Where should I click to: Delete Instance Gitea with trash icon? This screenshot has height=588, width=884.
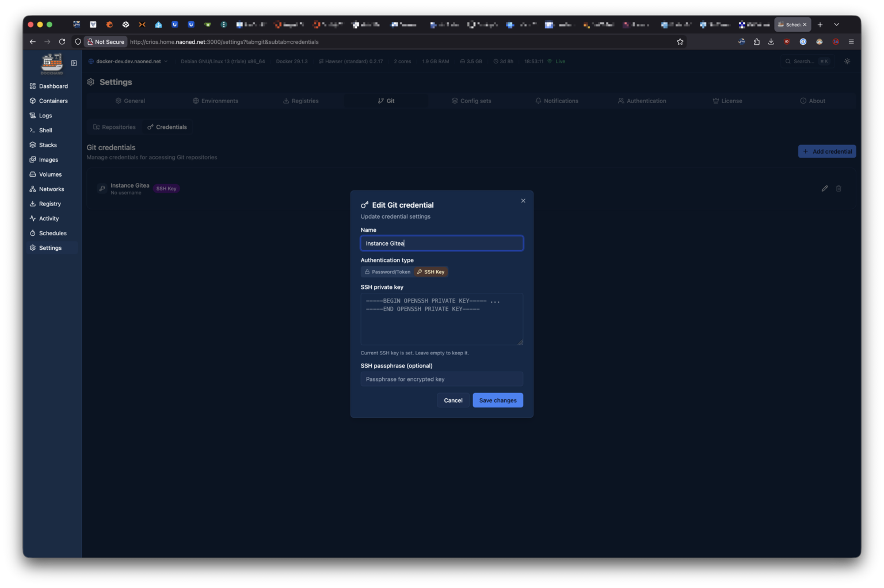[x=839, y=189]
